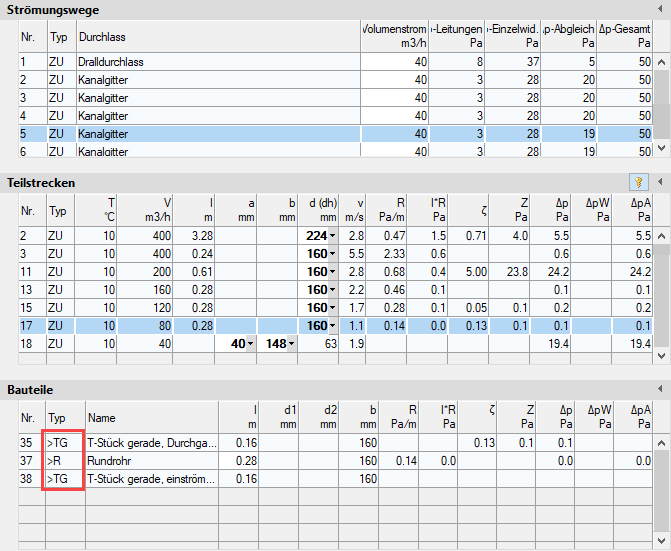Screen dimensions: 671x551
Task: Select Bauteil 35 T-Stück gerade, Durchga...
Action: (152, 443)
